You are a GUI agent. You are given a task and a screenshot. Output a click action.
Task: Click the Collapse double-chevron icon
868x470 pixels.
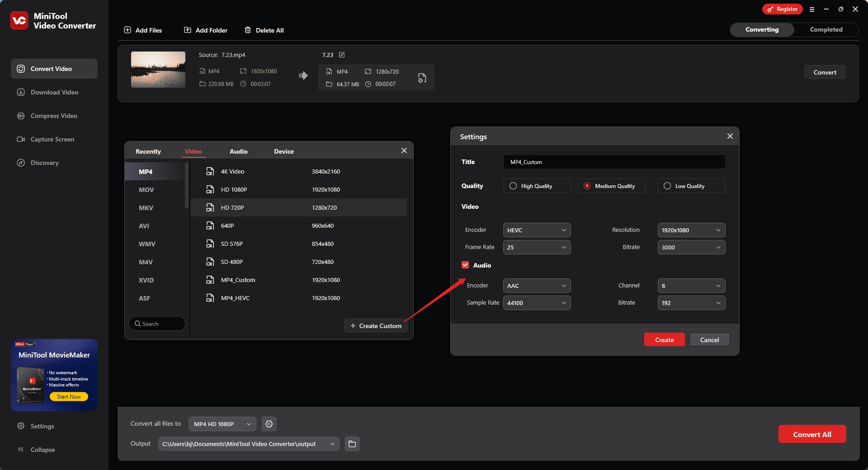pyautogui.click(x=21, y=449)
